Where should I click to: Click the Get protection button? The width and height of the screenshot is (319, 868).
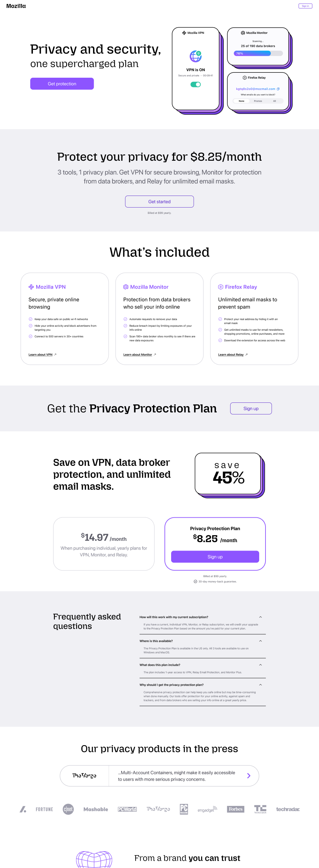pos(62,84)
